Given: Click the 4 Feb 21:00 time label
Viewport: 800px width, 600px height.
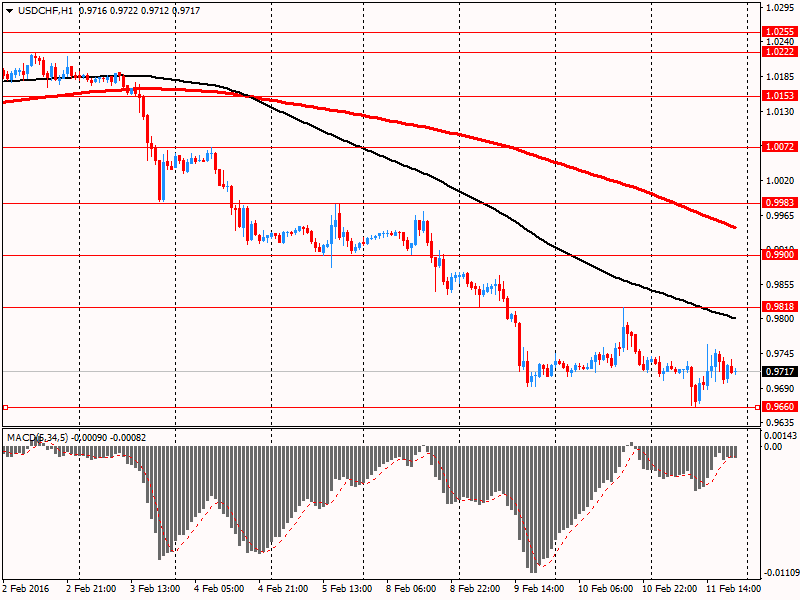Looking at the screenshot, I should tap(283, 589).
